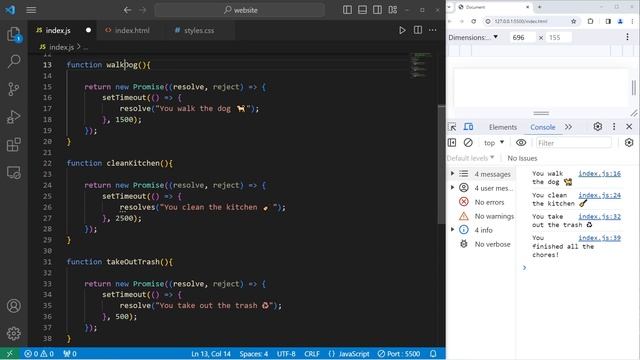Click the width field showing 696
This screenshot has width=640, height=360.
(522, 38)
